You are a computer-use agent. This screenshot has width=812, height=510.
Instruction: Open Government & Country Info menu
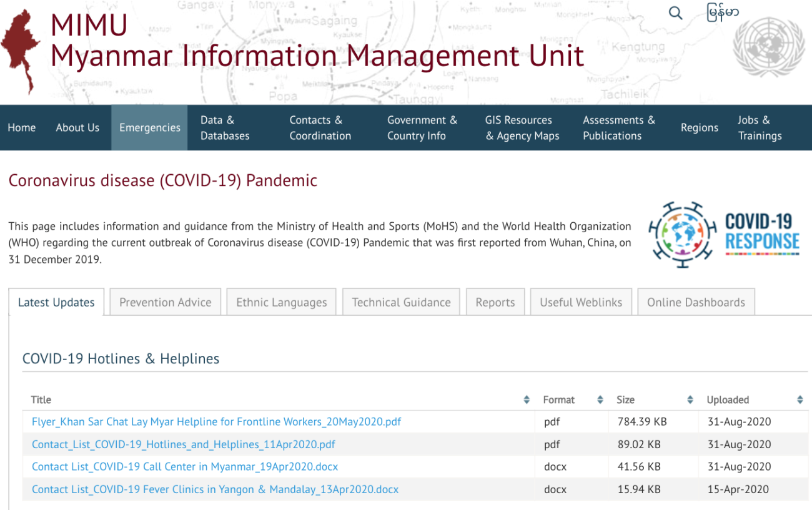pos(422,127)
